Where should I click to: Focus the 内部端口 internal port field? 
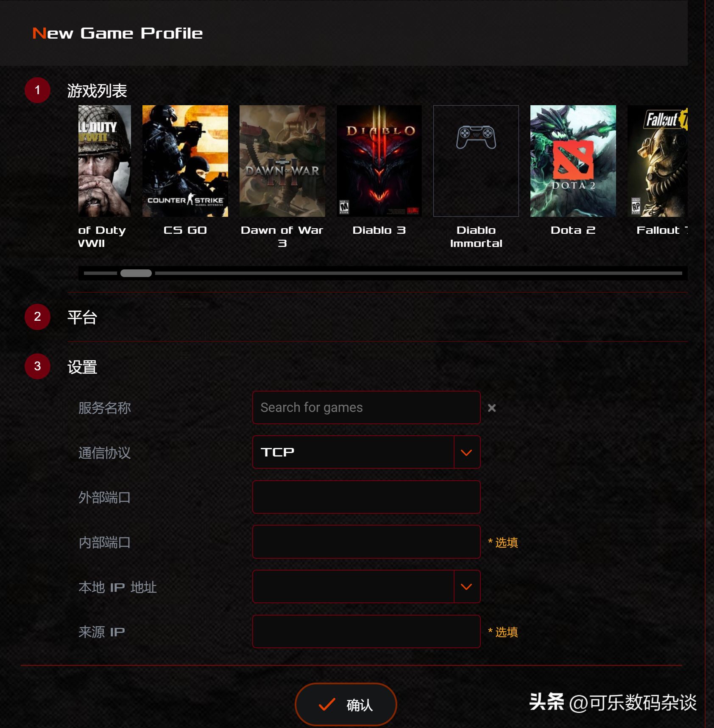coord(366,542)
